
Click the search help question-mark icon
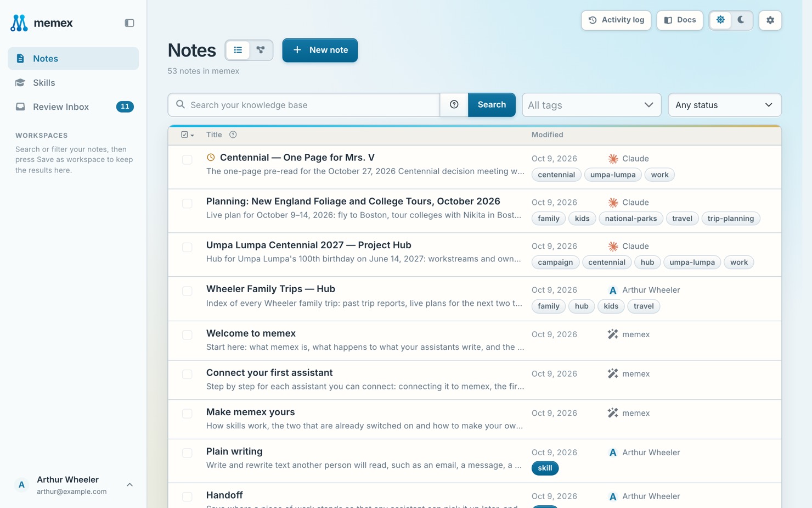454,105
